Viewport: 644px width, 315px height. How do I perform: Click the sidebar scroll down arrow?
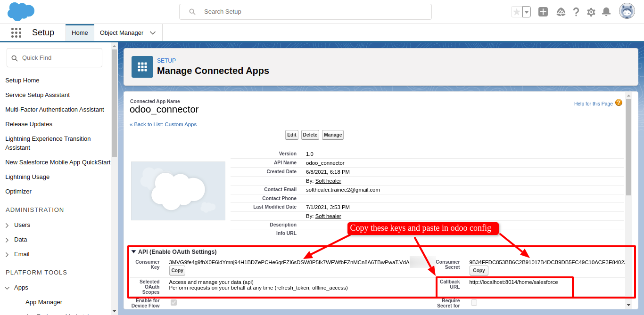[x=114, y=311]
